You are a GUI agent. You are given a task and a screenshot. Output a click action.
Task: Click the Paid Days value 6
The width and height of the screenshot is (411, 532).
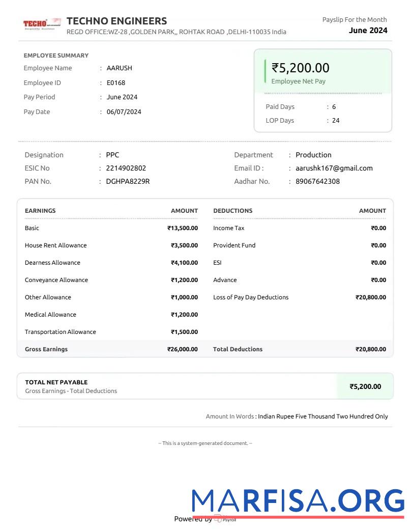click(334, 107)
